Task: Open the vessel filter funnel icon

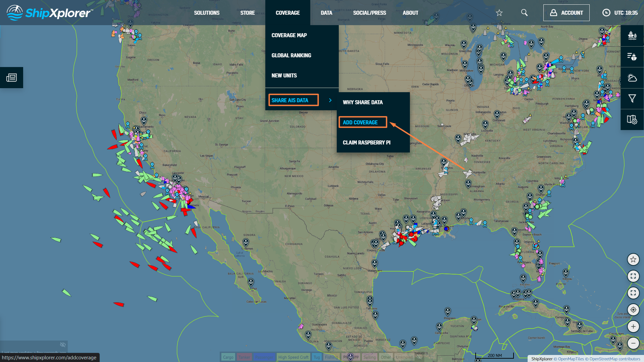Action: pos(632,99)
